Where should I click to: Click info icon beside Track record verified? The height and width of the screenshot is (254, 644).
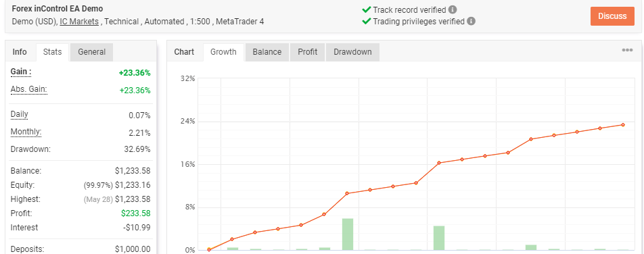point(453,9)
